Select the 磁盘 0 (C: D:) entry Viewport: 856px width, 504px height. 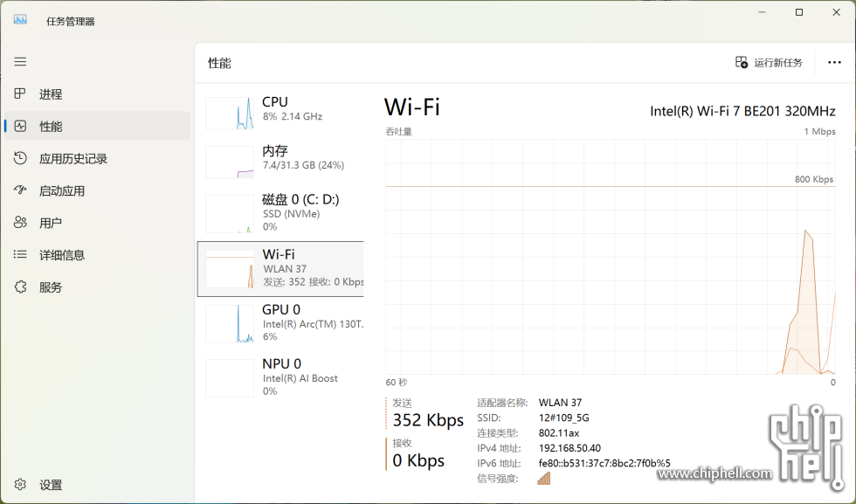point(280,213)
